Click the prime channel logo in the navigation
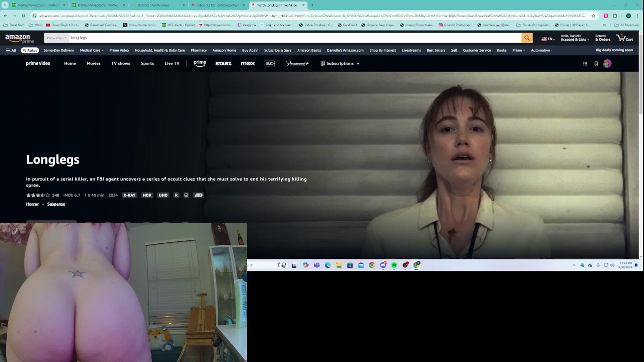644x362 pixels. [x=200, y=63]
